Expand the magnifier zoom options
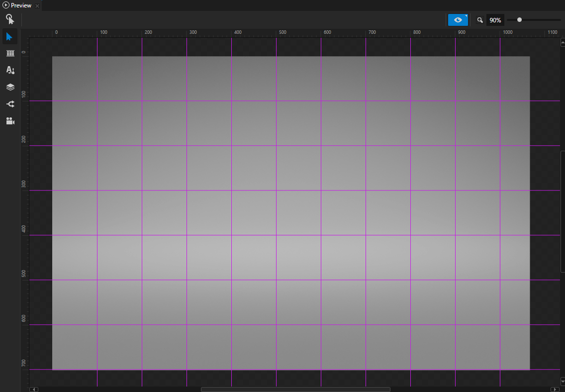 pyautogui.click(x=479, y=20)
